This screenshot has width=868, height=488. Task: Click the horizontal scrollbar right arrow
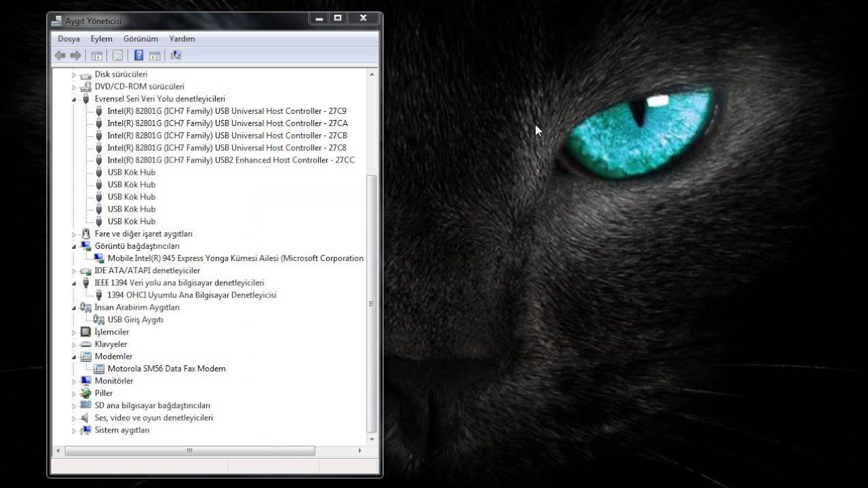click(360, 450)
